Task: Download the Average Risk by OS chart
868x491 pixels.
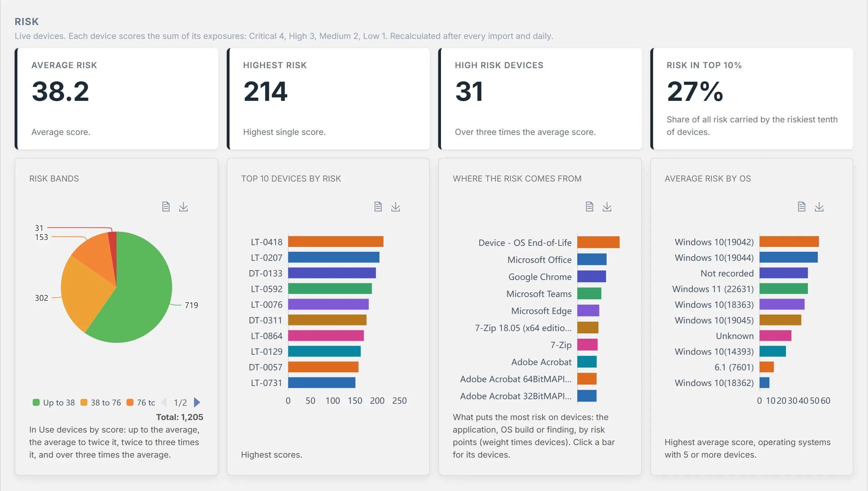Action: click(x=819, y=207)
